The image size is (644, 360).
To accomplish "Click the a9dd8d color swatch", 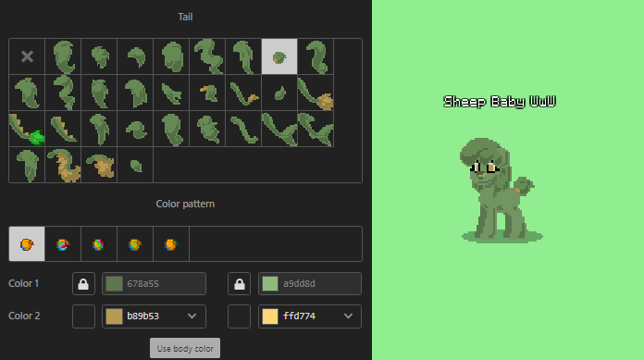I will coord(270,283).
